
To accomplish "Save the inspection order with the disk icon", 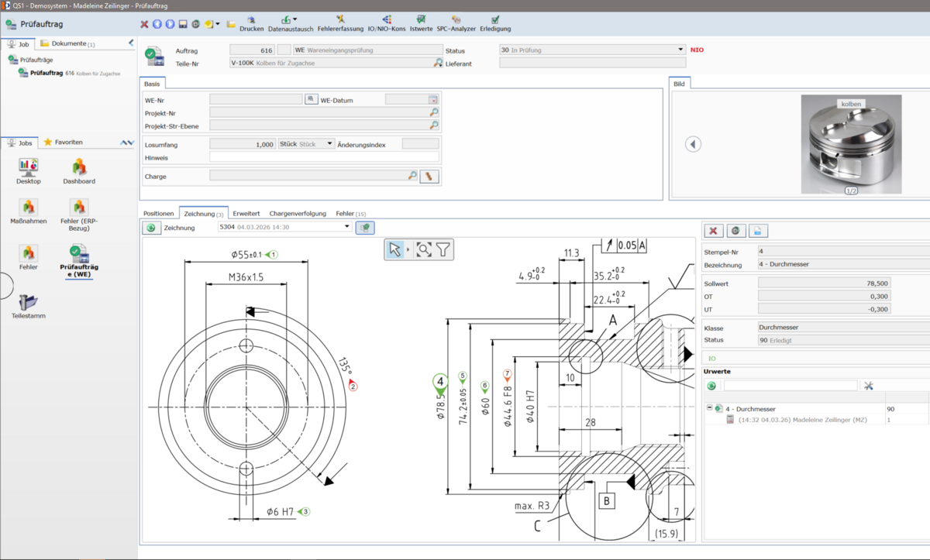I will point(183,24).
